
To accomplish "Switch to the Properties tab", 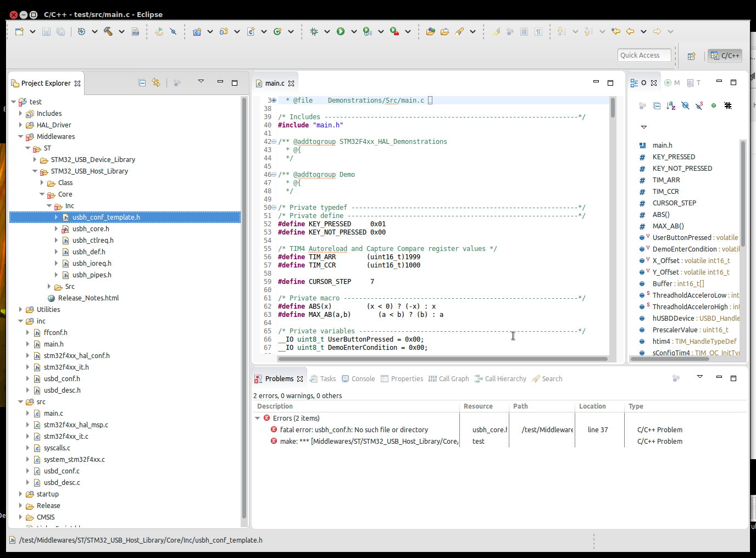I will tap(402, 379).
